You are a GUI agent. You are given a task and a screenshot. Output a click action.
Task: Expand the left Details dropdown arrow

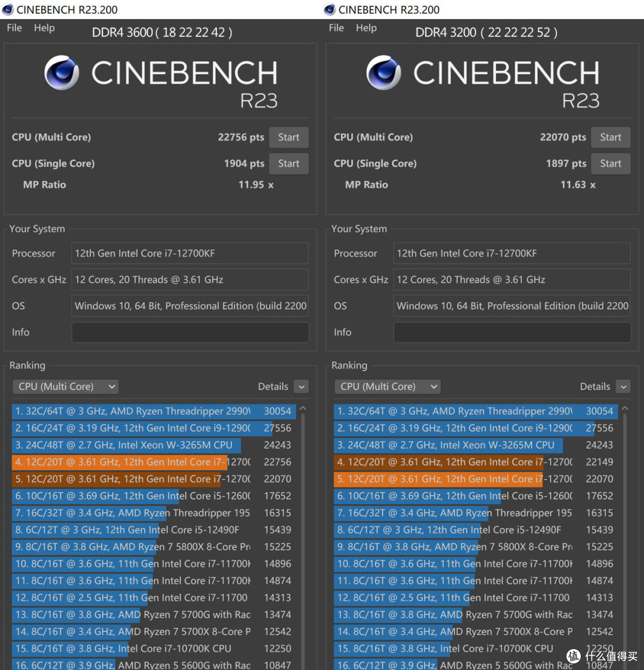(302, 387)
